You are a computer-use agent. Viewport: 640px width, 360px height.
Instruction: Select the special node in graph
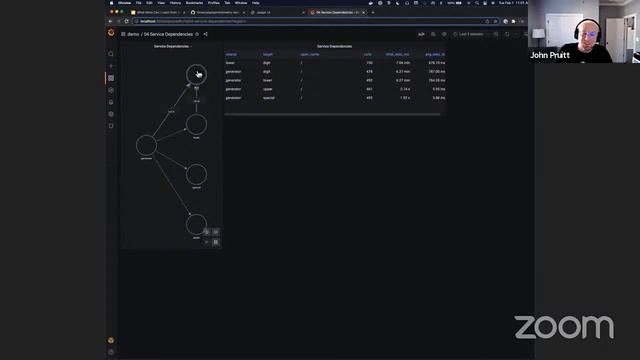(196, 174)
